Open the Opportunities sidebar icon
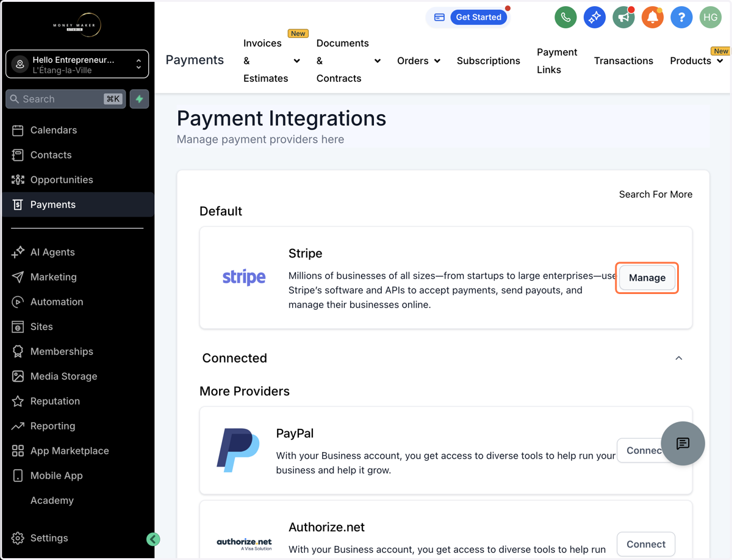 18,180
